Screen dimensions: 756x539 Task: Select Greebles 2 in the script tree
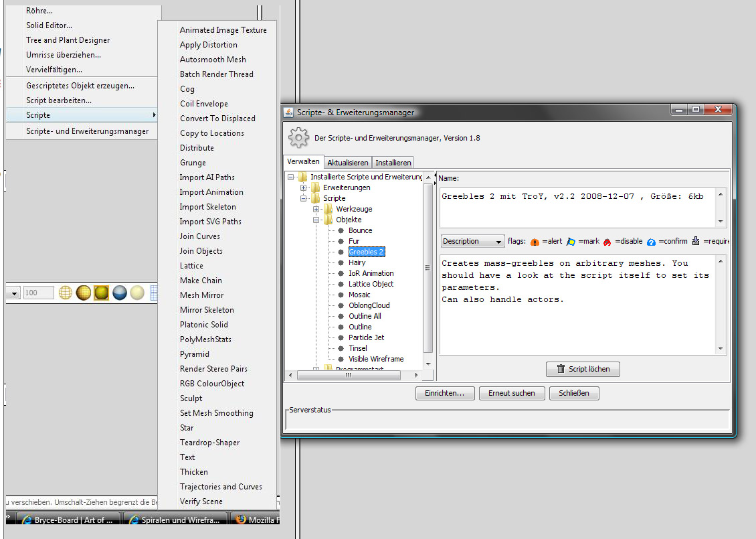[x=366, y=252]
